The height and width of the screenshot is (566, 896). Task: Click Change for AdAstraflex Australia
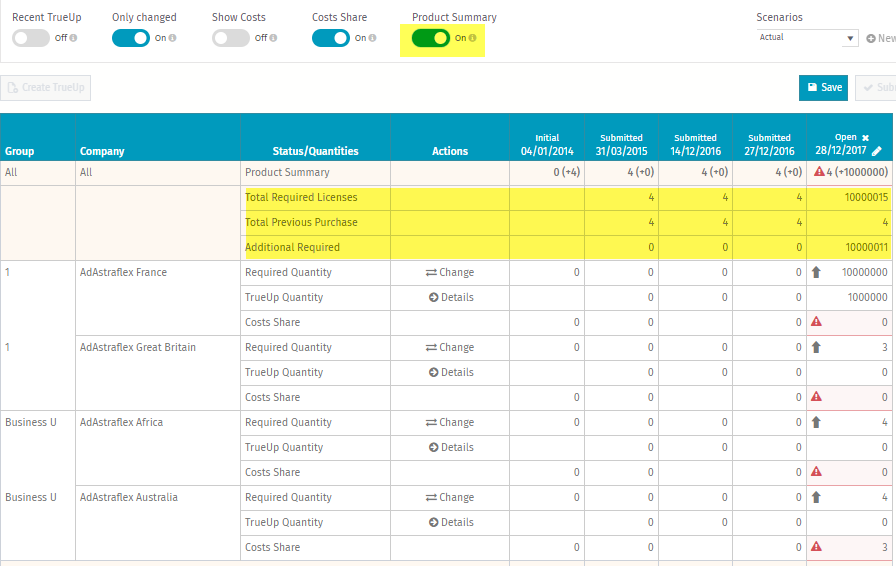450,497
